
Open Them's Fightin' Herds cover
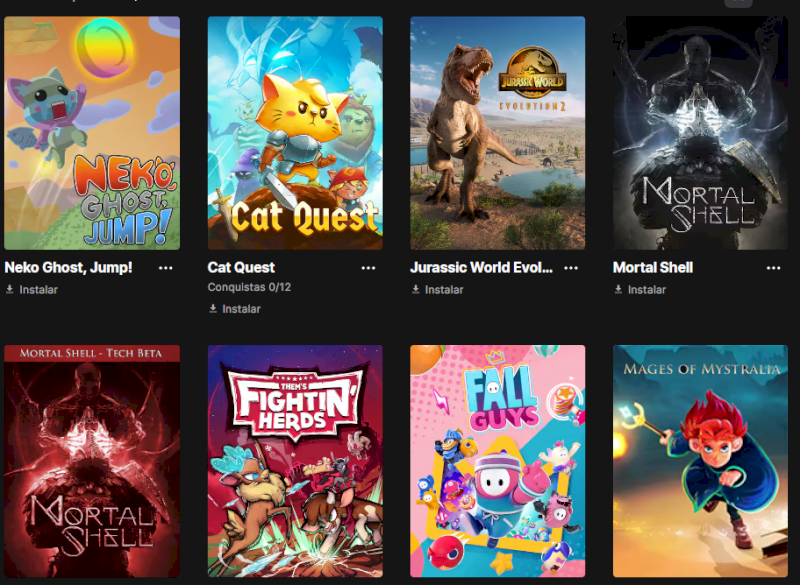point(295,461)
